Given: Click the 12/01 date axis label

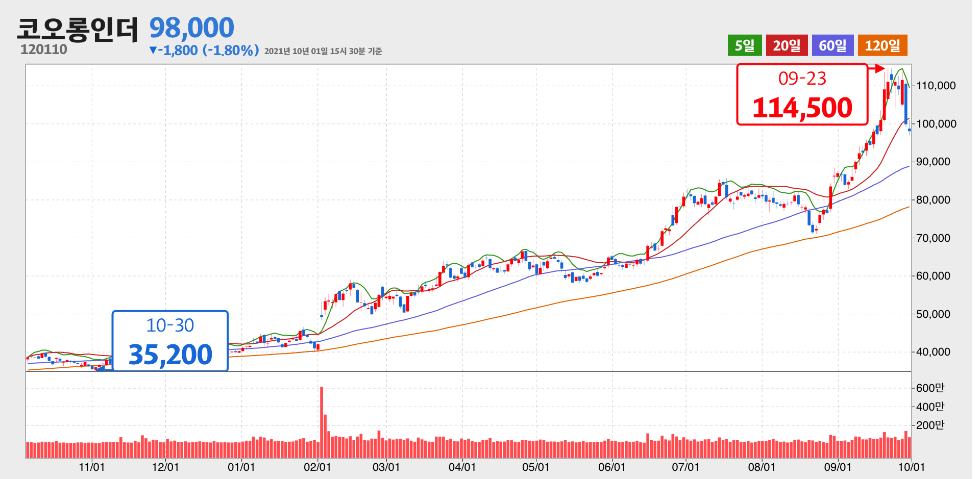Looking at the screenshot, I should point(165,467).
